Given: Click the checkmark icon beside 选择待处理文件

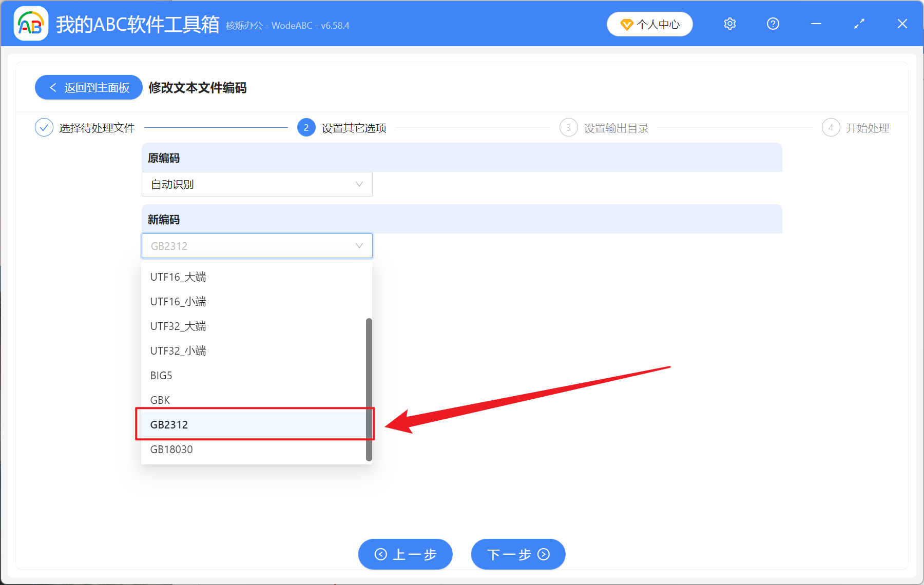Looking at the screenshot, I should pyautogui.click(x=44, y=127).
